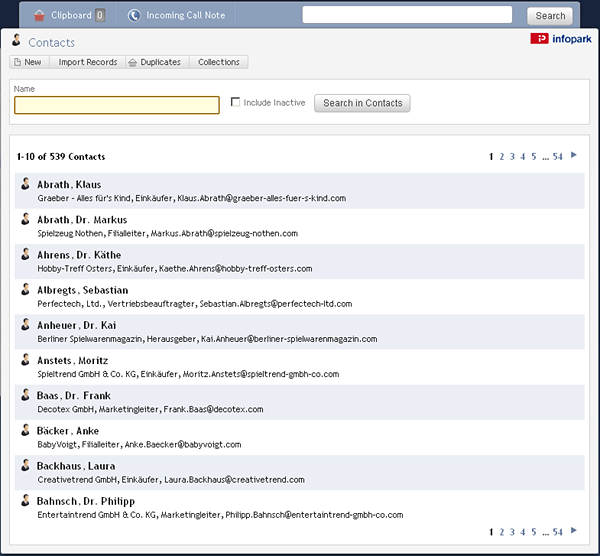
Task: Open Collections
Action: (x=218, y=62)
